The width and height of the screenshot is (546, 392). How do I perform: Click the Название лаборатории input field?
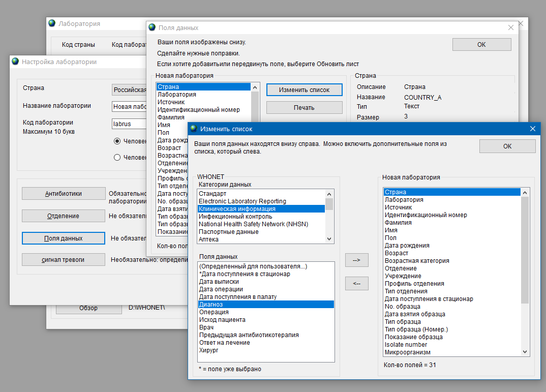click(130, 107)
